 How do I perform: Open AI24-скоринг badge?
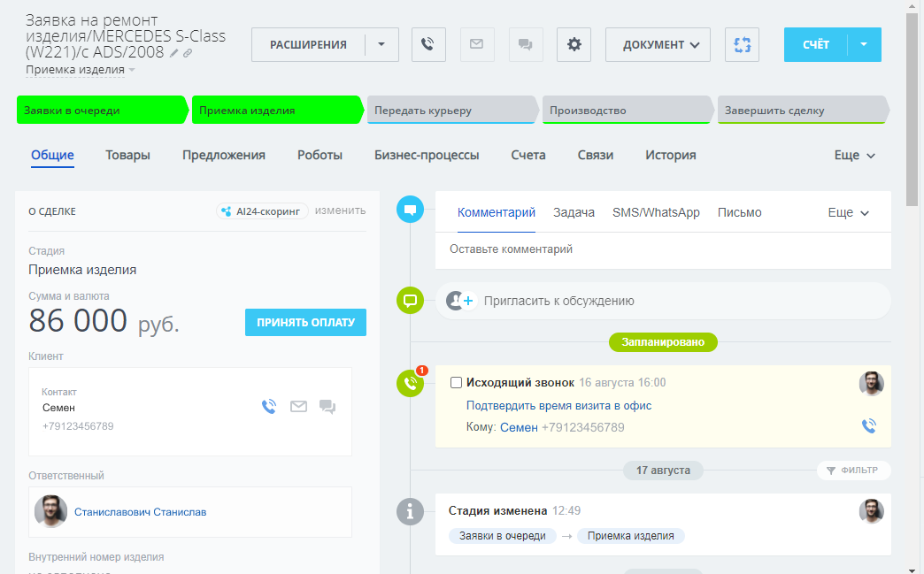[262, 211]
